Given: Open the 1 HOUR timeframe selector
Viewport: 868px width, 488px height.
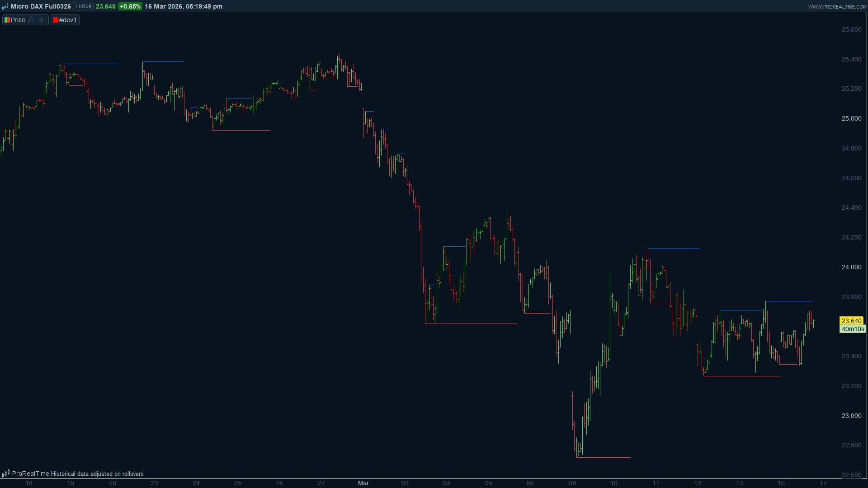Looking at the screenshot, I should pos(83,6).
